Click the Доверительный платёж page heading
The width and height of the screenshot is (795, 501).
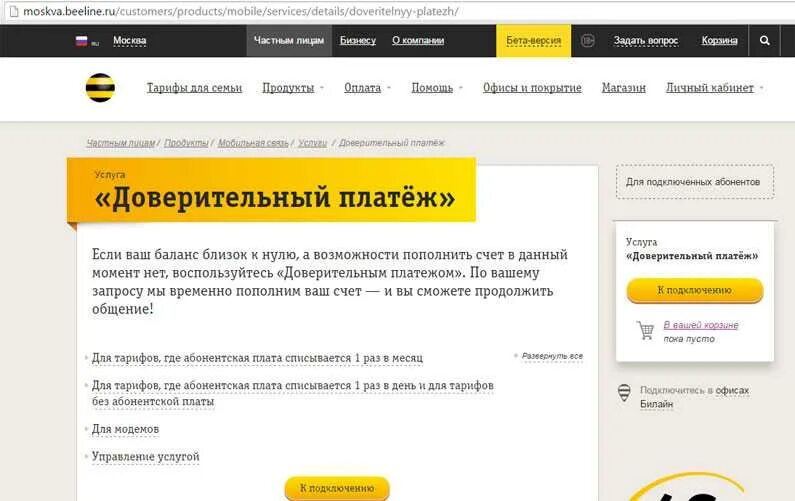274,197
